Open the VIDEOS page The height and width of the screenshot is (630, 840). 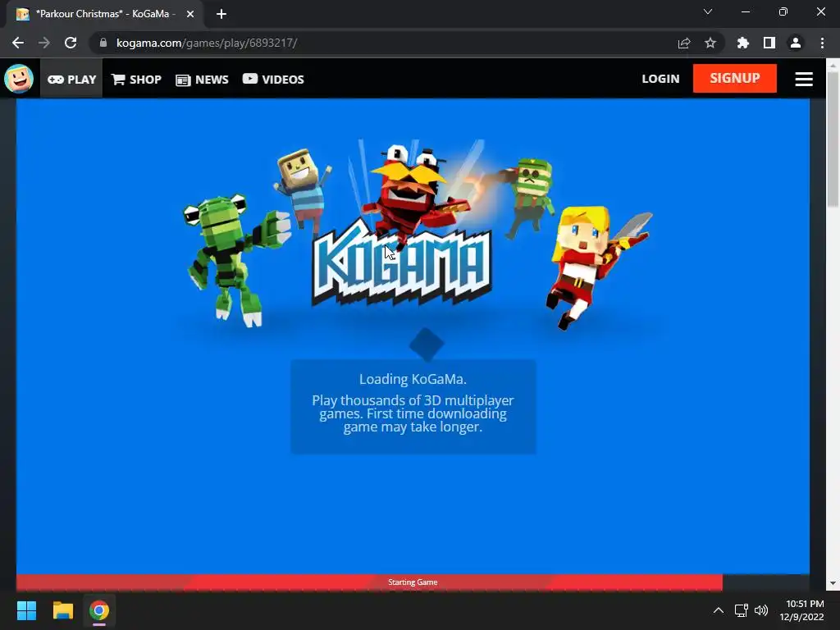(x=273, y=80)
